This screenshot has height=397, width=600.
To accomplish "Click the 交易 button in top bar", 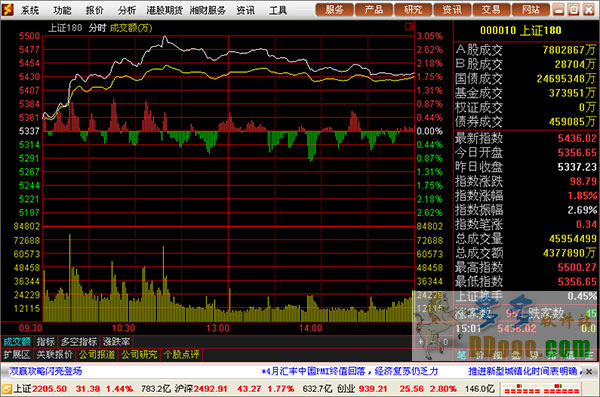I will coord(491,10).
